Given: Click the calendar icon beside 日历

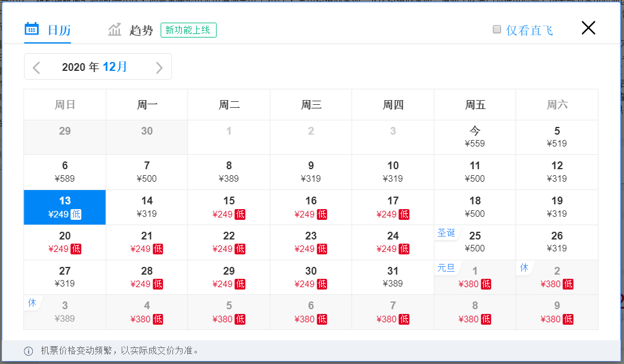Looking at the screenshot, I should click(x=32, y=29).
